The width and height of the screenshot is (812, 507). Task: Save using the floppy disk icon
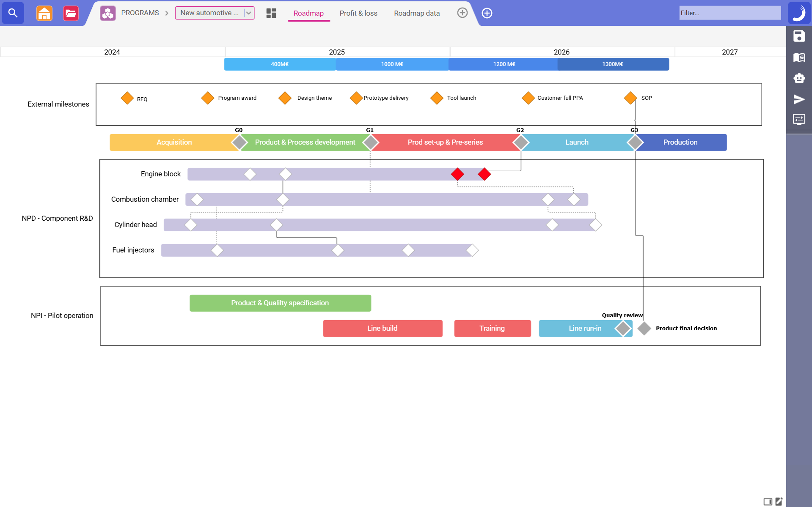click(x=799, y=36)
